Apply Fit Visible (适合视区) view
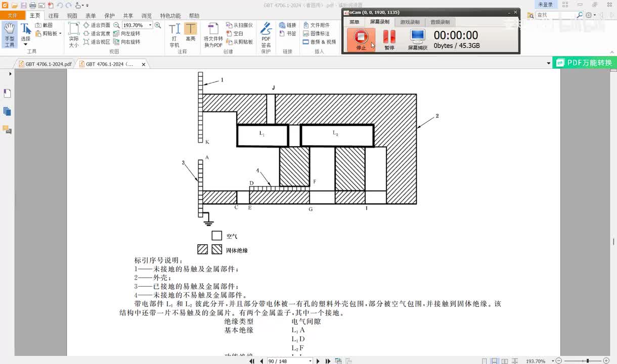The image size is (617, 364). 97,42
